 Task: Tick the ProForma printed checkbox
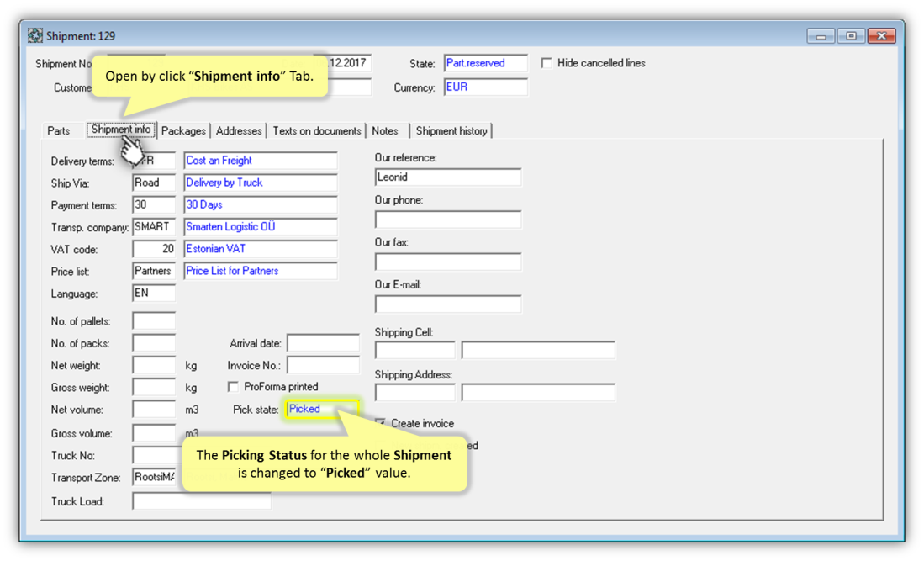click(234, 387)
